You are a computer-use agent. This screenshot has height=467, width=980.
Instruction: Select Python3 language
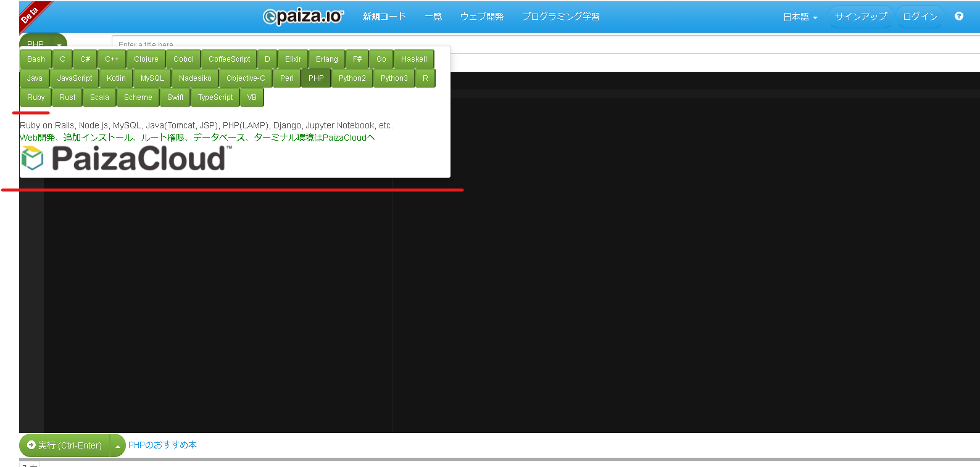(394, 78)
